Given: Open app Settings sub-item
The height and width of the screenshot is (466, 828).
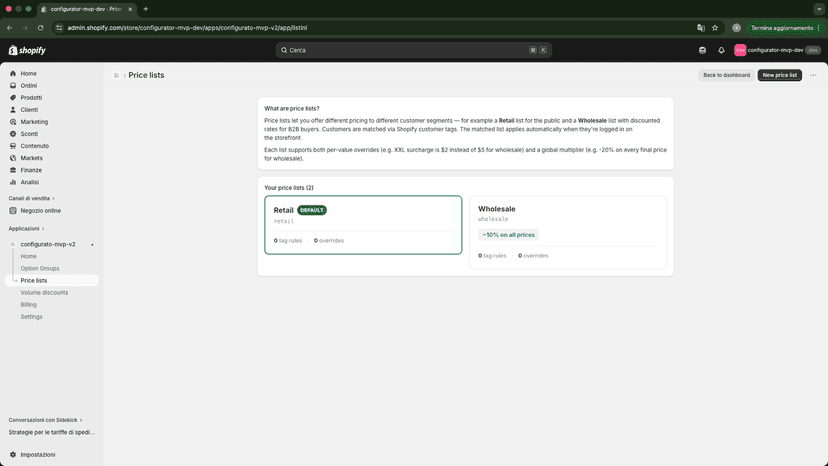Looking at the screenshot, I should pyautogui.click(x=31, y=317).
